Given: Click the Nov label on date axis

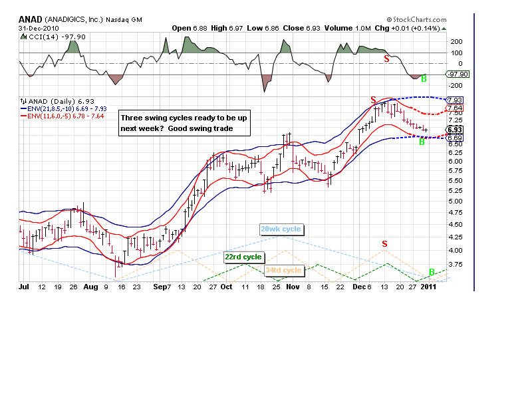Looking at the screenshot, I should click(x=293, y=287).
